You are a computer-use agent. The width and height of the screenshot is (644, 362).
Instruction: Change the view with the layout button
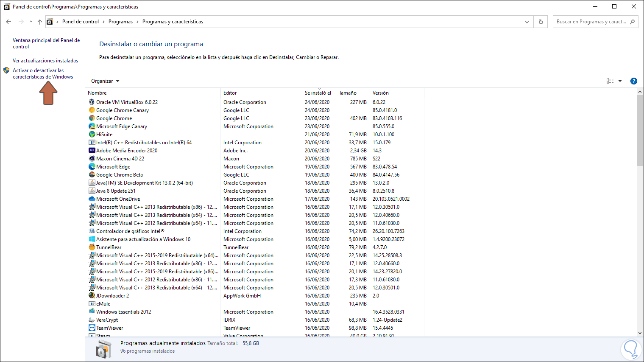610,81
